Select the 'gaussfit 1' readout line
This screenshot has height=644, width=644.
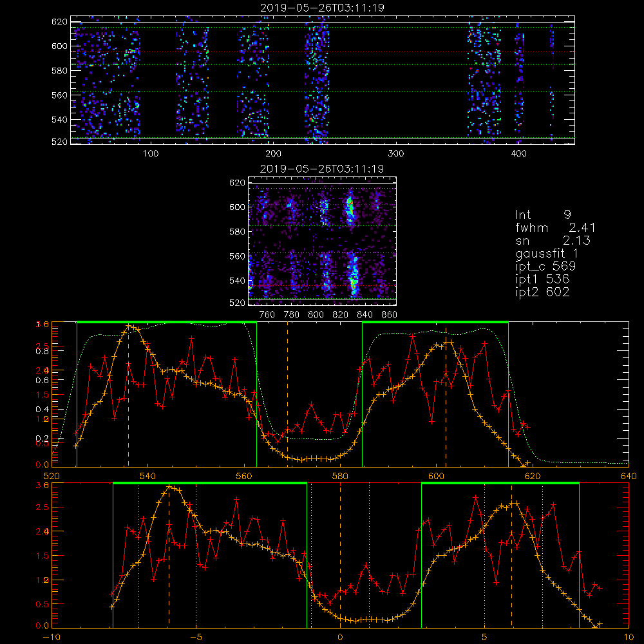coord(547,253)
